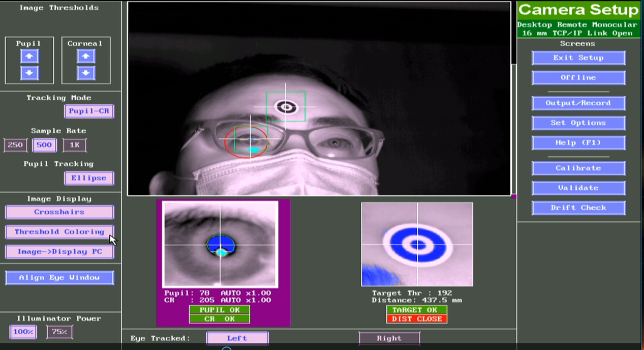644x350 pixels.
Task: Raise corneal threshold with up arrow
Action: coord(86,56)
